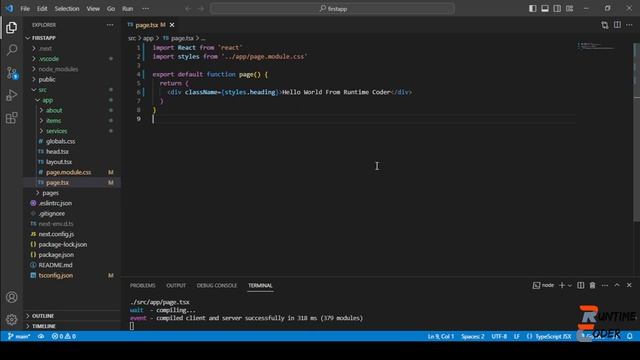Open the Edit menu
Viewport: 640px width, 360px height.
tap(42, 9)
